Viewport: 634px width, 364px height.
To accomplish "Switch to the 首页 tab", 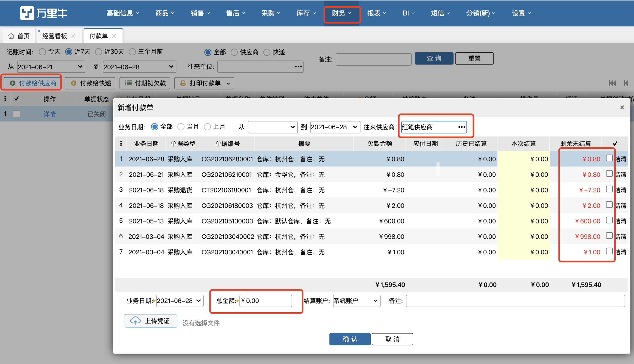I will click(x=19, y=36).
